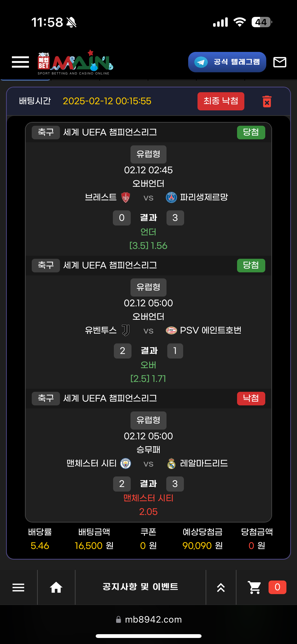Open bottom bar hamburger menu
This screenshot has width=297, height=644.
(x=18, y=587)
